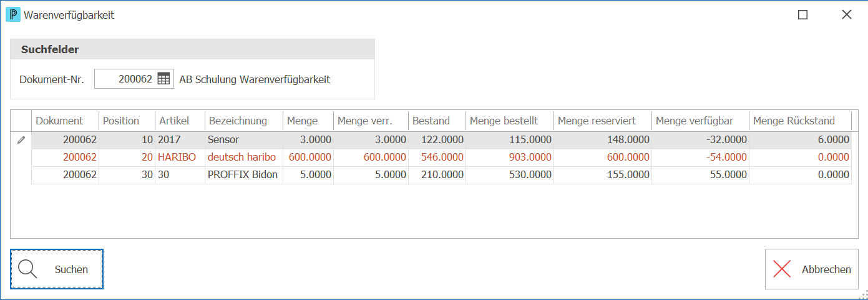Click Menge reserviert value 148.0000
The width and height of the screenshot is (868, 300).
pyautogui.click(x=603, y=140)
